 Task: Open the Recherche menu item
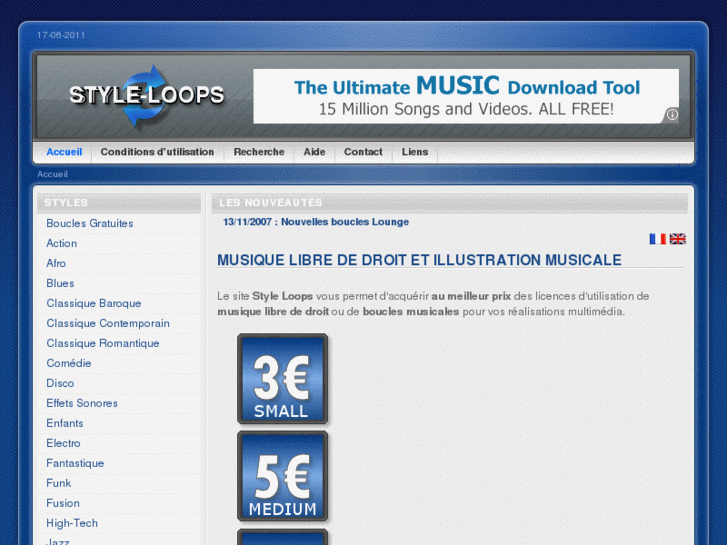click(x=259, y=152)
